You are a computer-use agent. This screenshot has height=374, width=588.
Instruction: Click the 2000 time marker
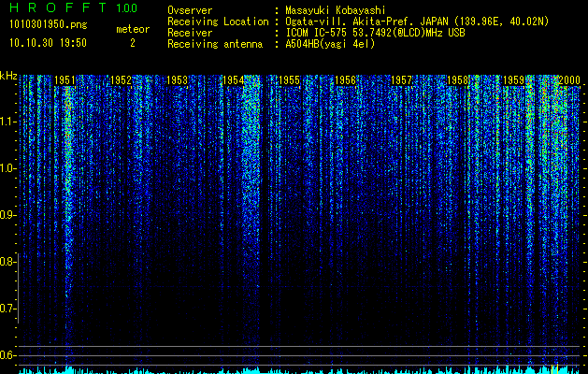[569, 80]
